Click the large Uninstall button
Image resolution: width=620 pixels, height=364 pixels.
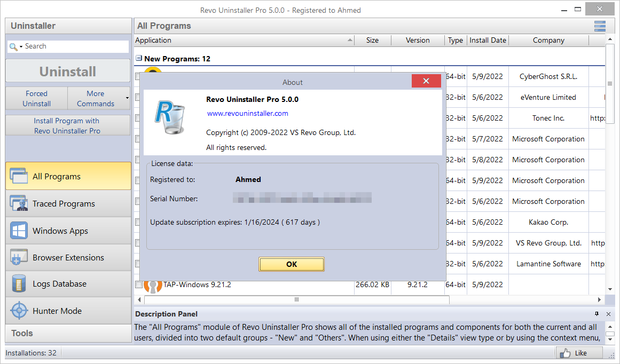click(x=68, y=71)
